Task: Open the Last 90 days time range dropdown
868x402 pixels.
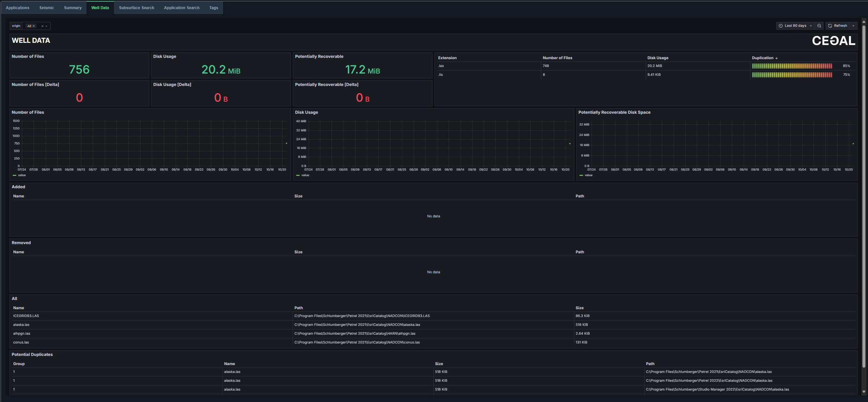Action: click(x=795, y=25)
